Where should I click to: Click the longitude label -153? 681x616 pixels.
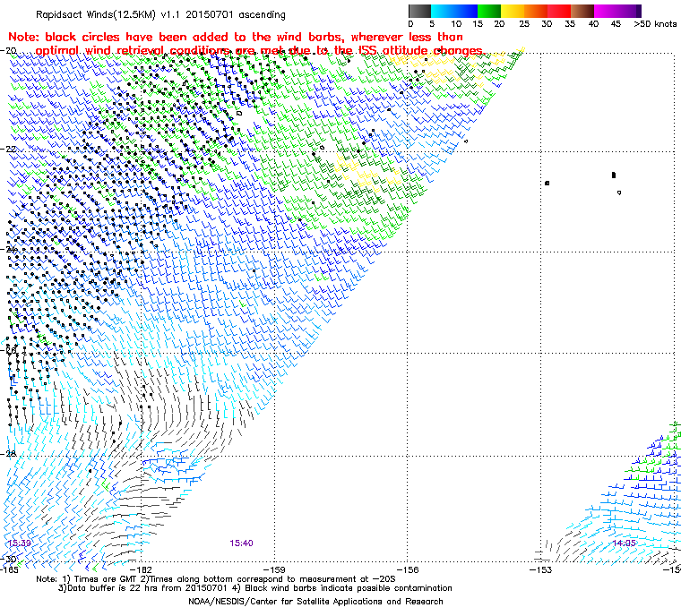click(541, 569)
